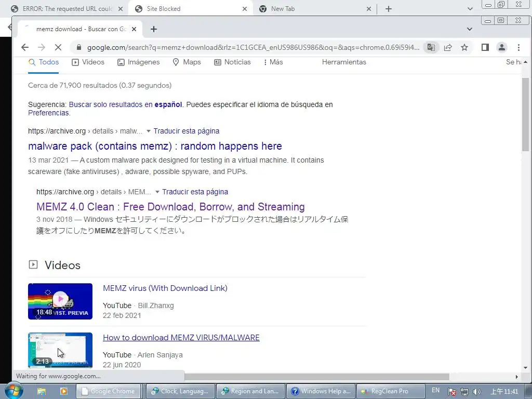Stop loading the Google search page

58,47
